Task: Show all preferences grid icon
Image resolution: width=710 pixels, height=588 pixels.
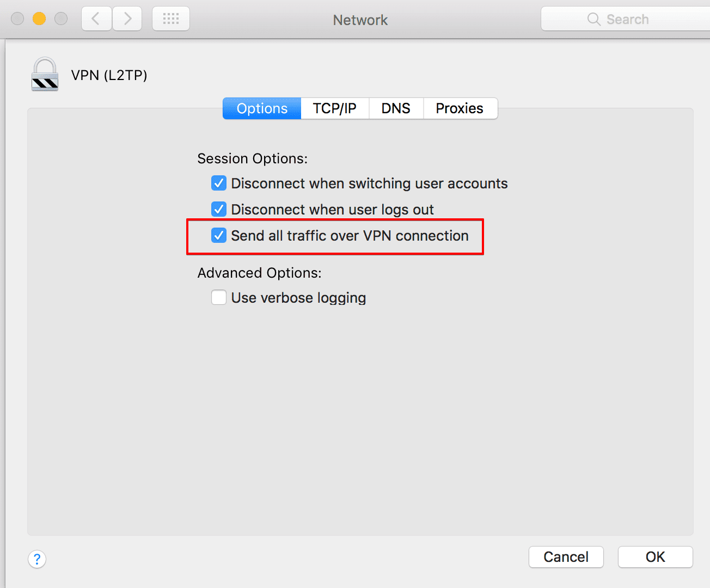Action: point(171,19)
